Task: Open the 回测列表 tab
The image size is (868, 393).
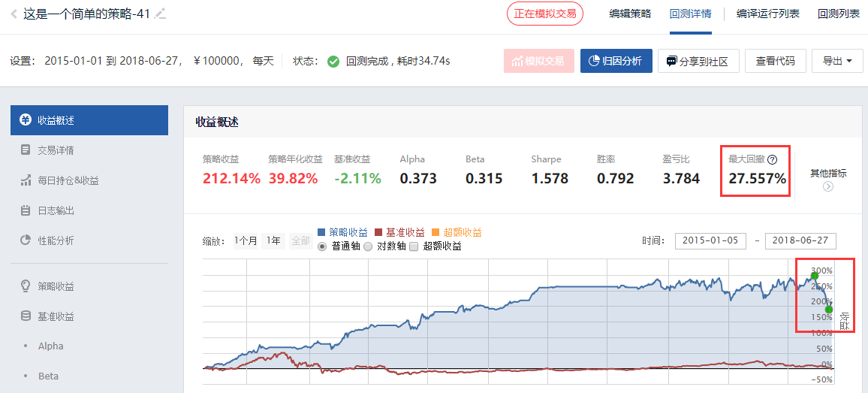Action: (838, 14)
